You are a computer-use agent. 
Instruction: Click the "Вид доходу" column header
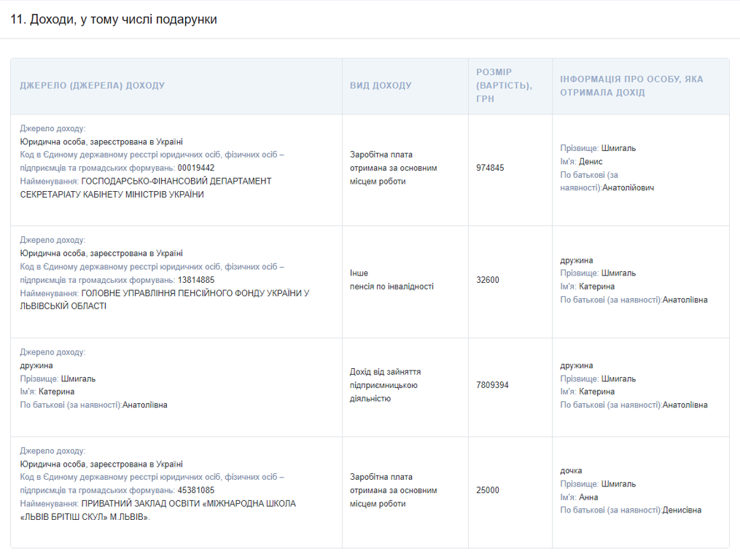[x=381, y=85]
